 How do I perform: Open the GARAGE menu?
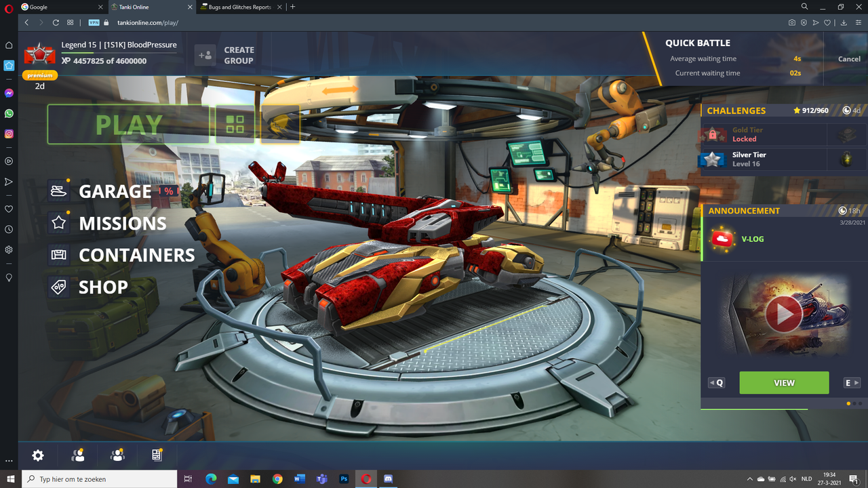(x=115, y=192)
